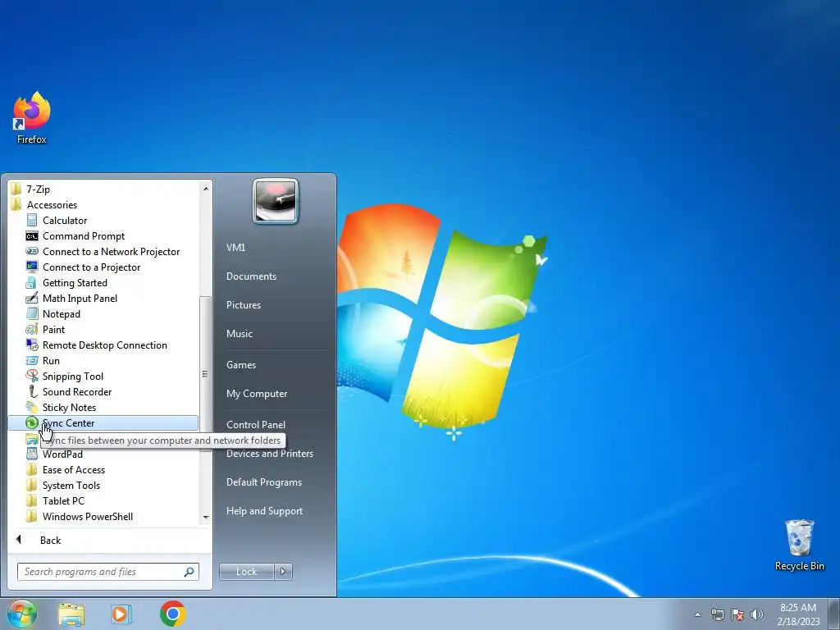This screenshot has height=630, width=840.
Task: Open Pictures from Start menu
Action: (x=243, y=305)
